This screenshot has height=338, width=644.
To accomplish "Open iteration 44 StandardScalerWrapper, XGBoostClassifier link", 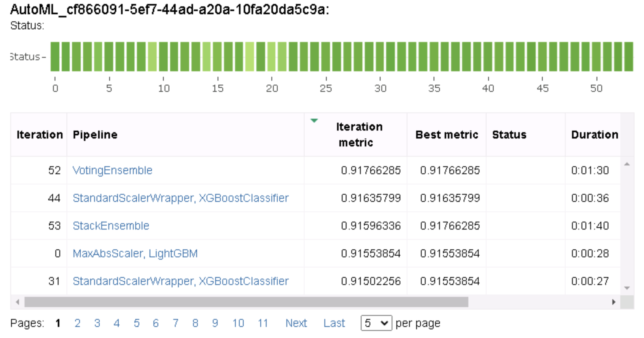I will (x=180, y=198).
